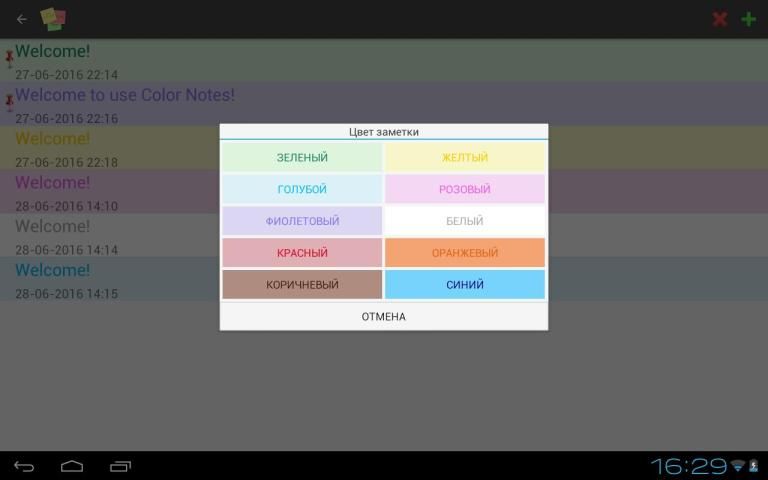
Task: Apply the СИНИЙ blue color
Action: [x=465, y=285]
